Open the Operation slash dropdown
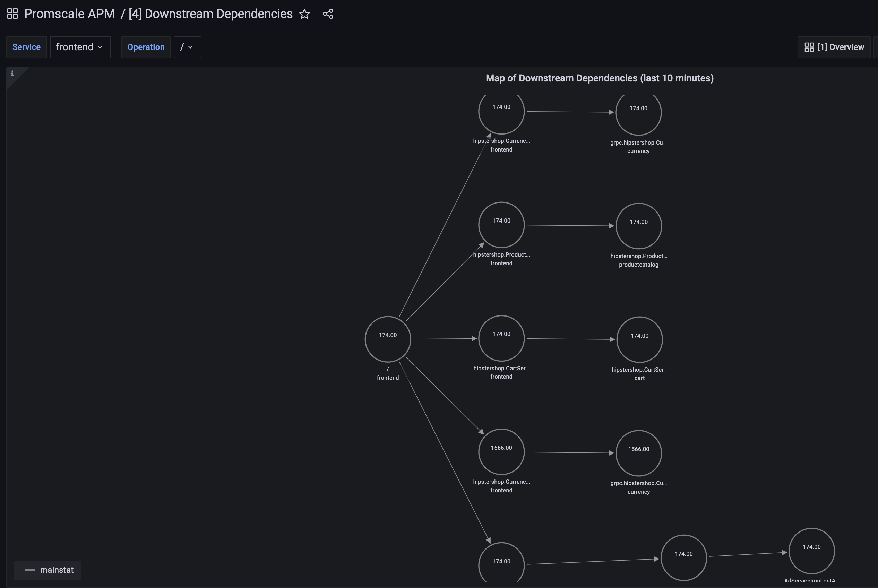The width and height of the screenshot is (878, 588). (187, 47)
